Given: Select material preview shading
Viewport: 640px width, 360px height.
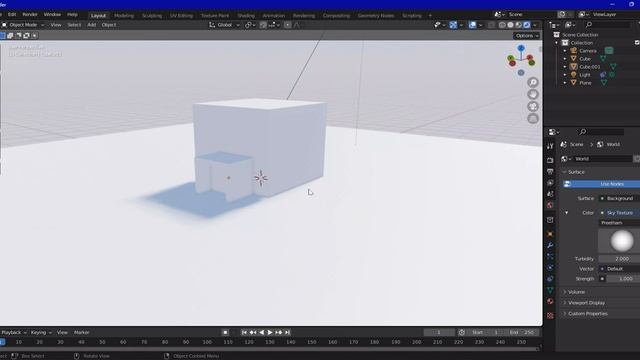Looking at the screenshot, I should (x=518, y=25).
